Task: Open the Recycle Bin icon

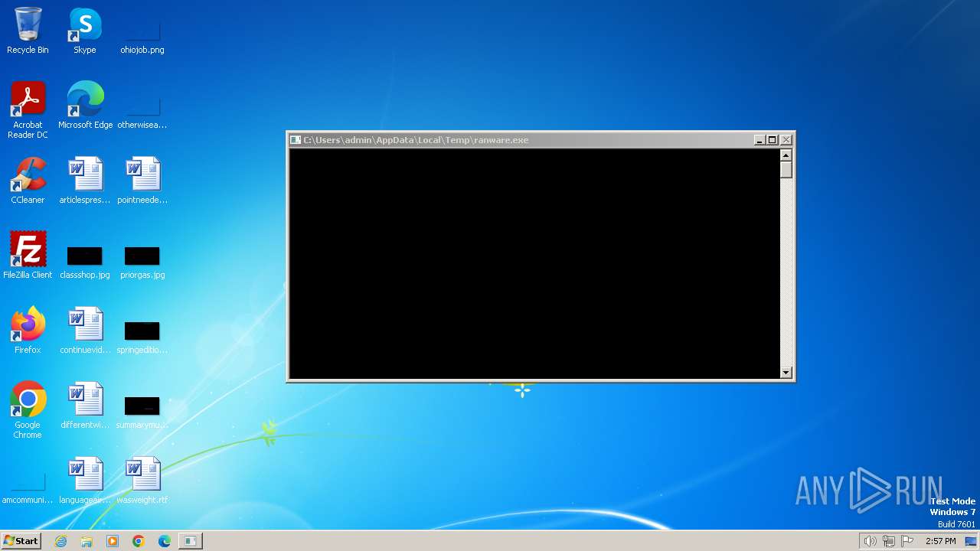Action: pos(28,31)
